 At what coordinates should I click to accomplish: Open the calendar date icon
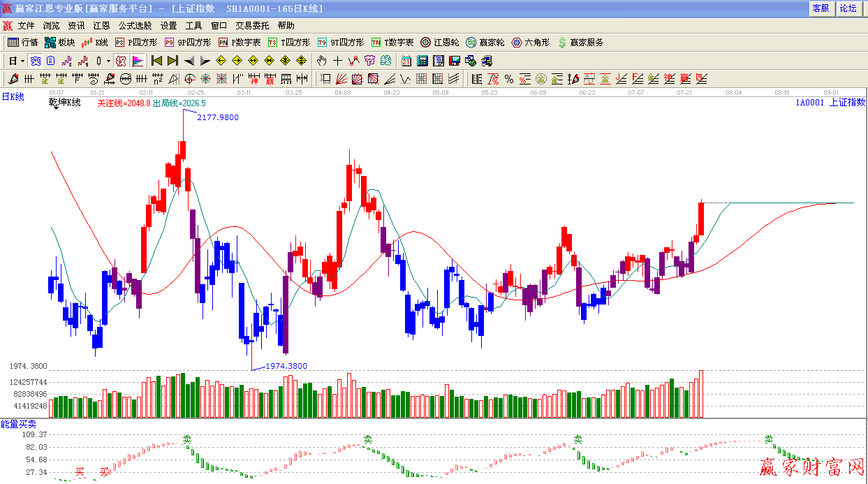tap(406, 61)
